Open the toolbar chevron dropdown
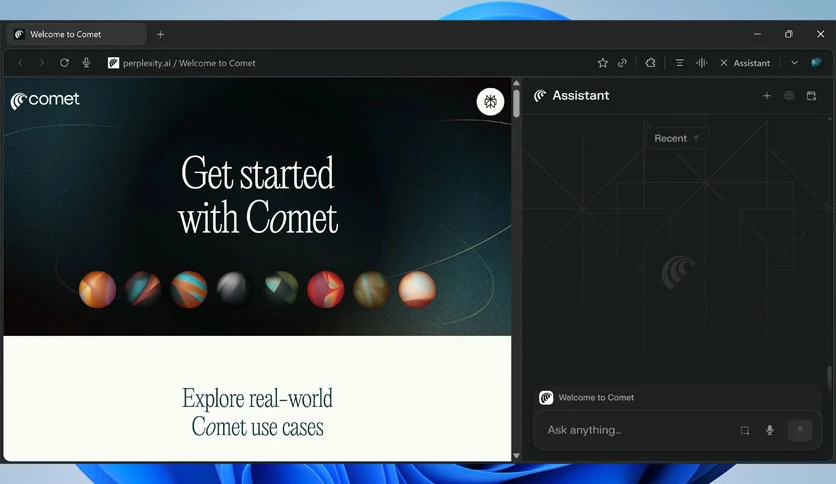Viewport: 836px width, 484px height. point(794,63)
